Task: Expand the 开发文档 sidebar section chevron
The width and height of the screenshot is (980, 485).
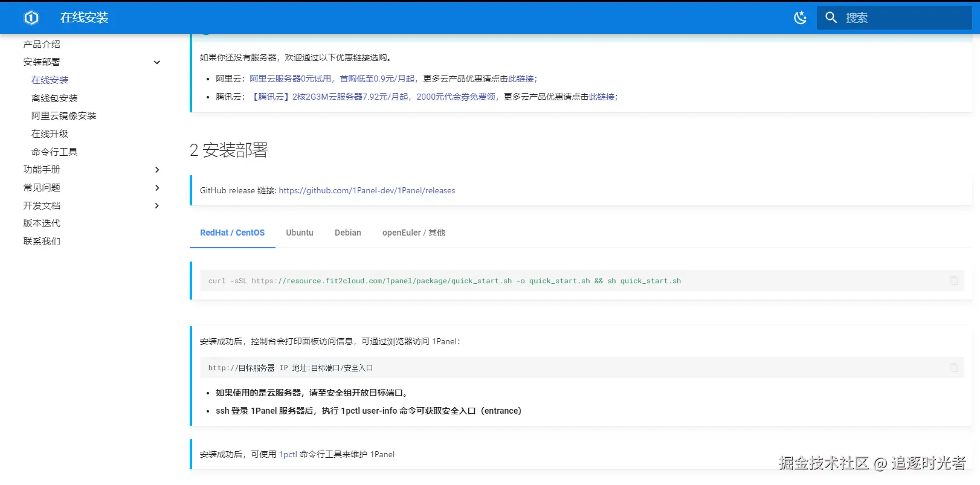Action: (157, 205)
